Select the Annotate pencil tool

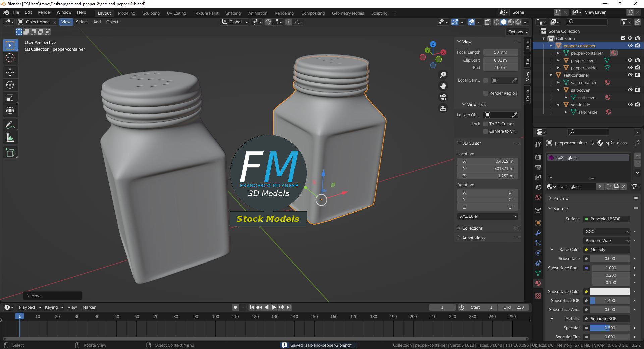pos(10,125)
